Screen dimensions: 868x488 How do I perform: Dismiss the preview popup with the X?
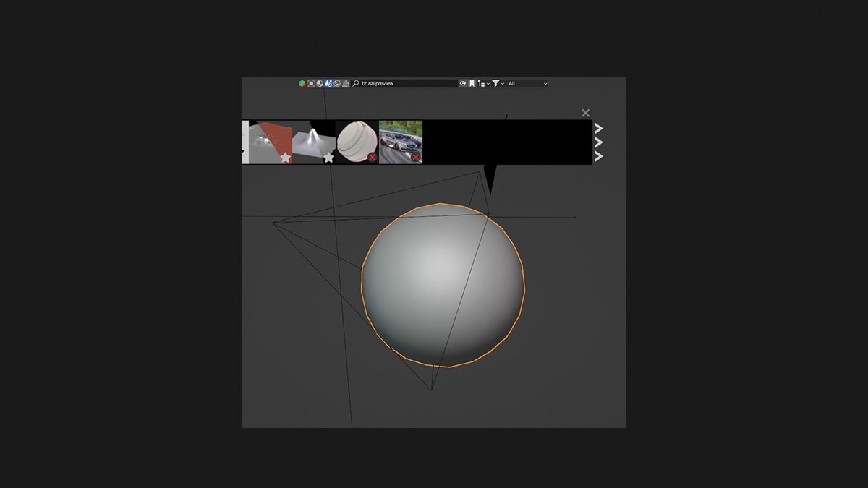[x=585, y=113]
